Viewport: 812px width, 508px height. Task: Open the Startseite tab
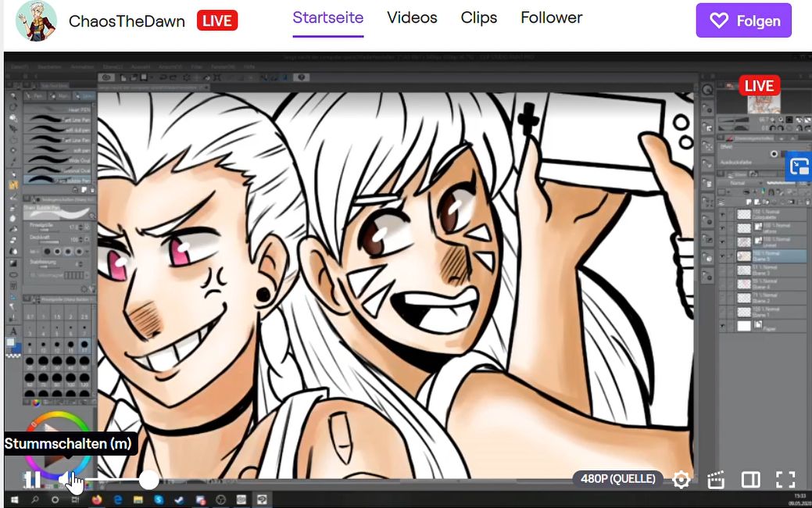click(327, 18)
